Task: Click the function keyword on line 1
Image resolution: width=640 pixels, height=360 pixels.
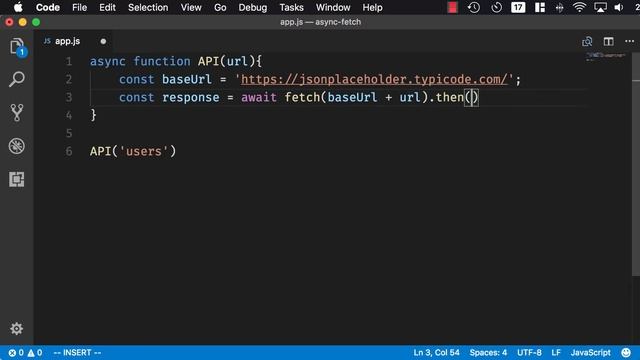Action: tap(162, 61)
